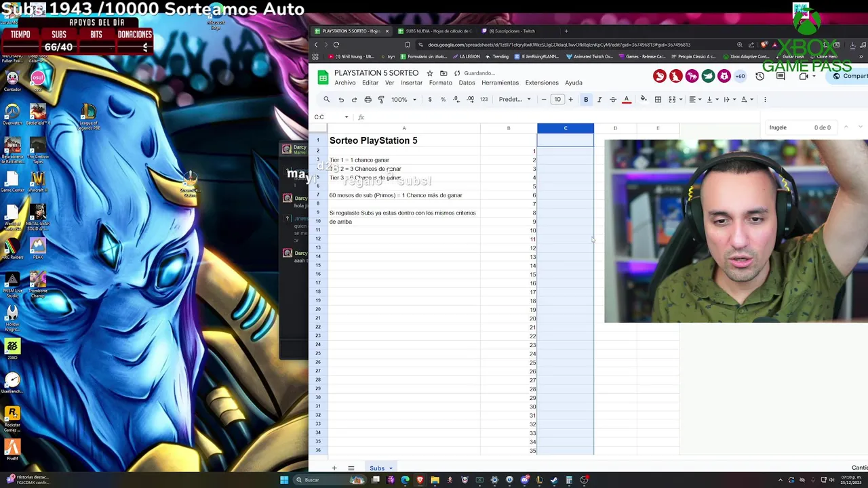Open Windows Start menu on taskbar
The image size is (868, 488).
point(284,480)
